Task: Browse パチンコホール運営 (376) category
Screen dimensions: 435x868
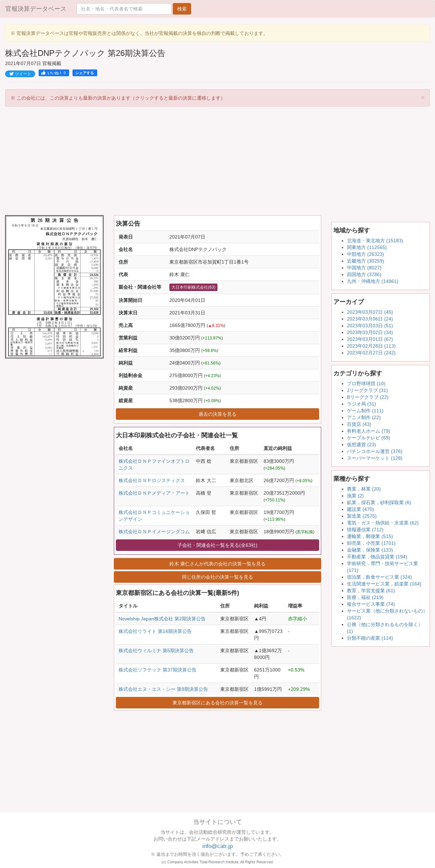Action: pyautogui.click(x=374, y=451)
